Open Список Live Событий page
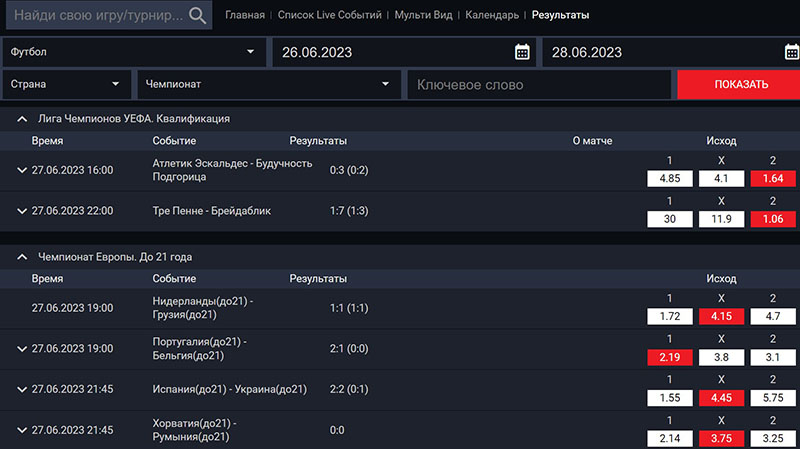 tap(330, 15)
